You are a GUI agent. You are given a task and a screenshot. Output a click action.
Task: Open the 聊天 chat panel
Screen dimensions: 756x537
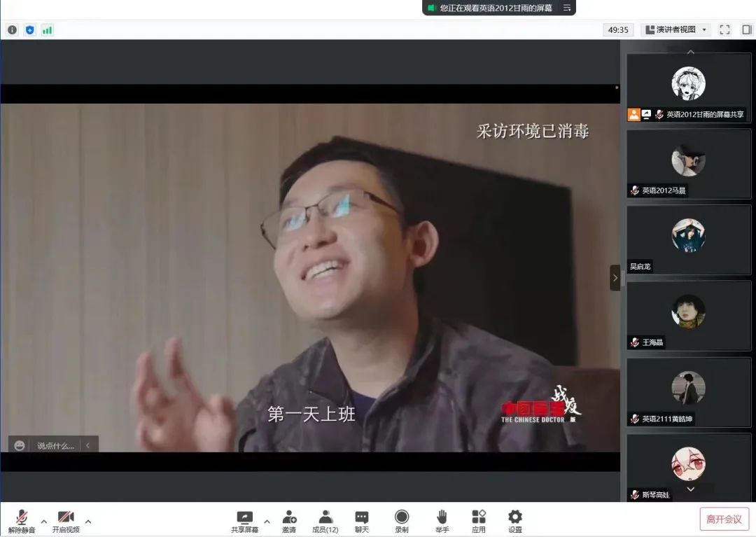362,522
